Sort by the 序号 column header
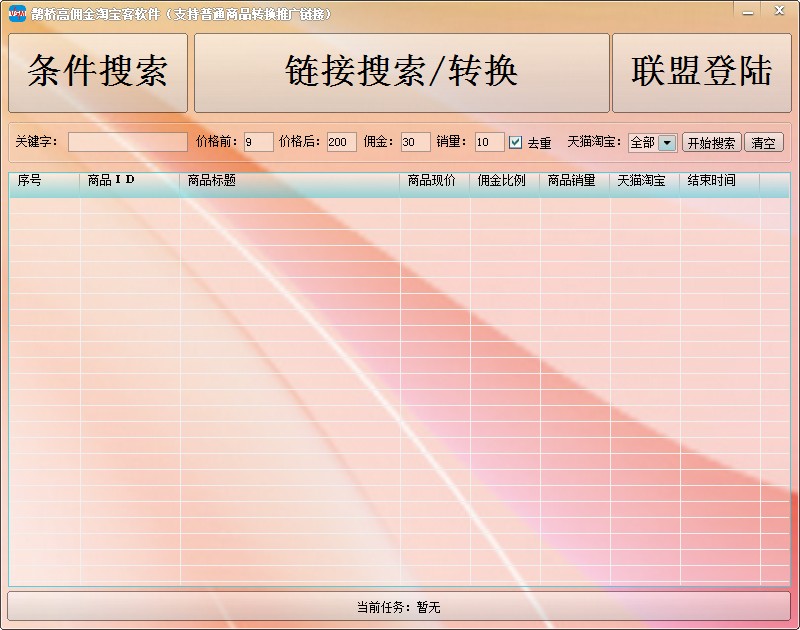The height and width of the screenshot is (630, 800). click(x=44, y=181)
